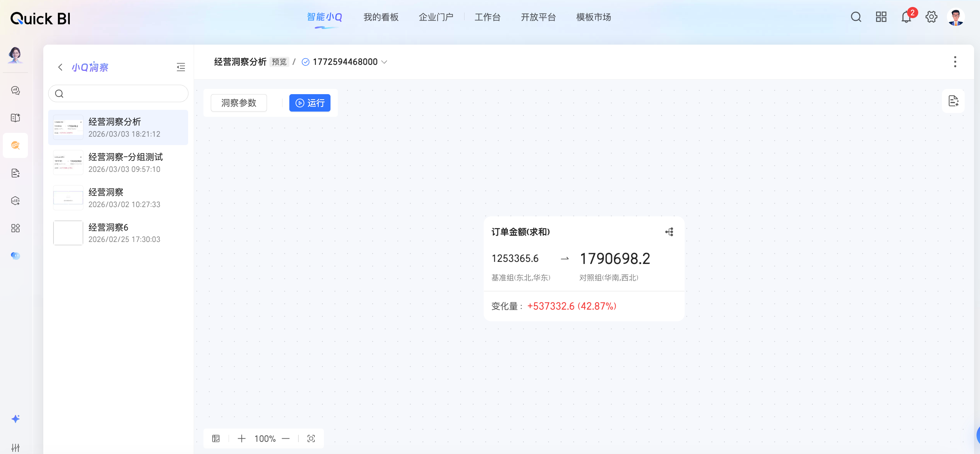Click the minus zoom-out control
The height and width of the screenshot is (454, 980).
coord(286,438)
